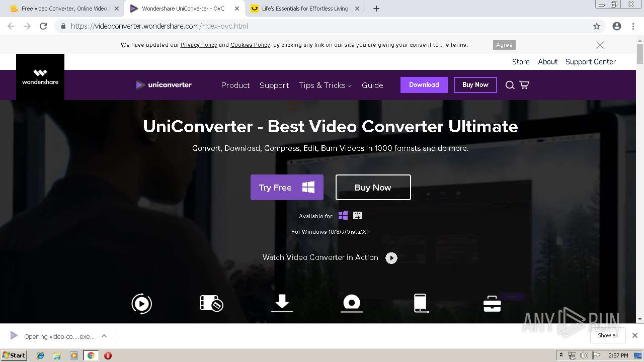644x362 pixels.
Task: Open the Chrome three-dot menu
Action: (633, 26)
